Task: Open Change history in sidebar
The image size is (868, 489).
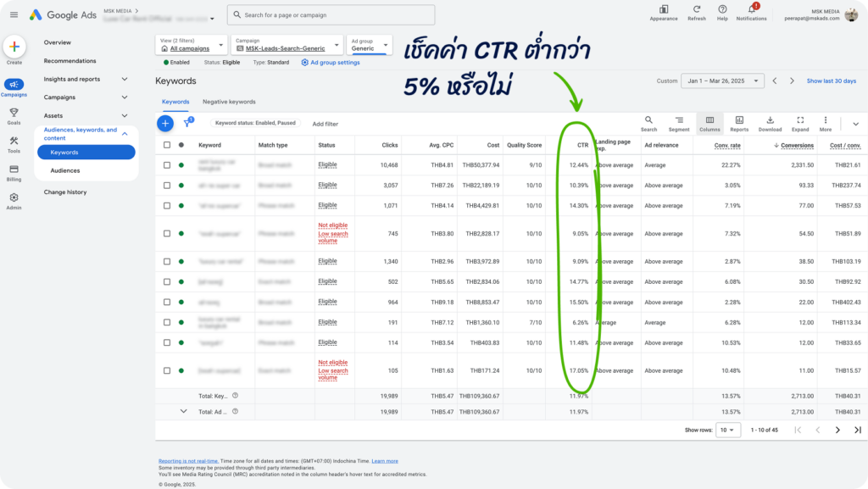Action: click(x=65, y=192)
